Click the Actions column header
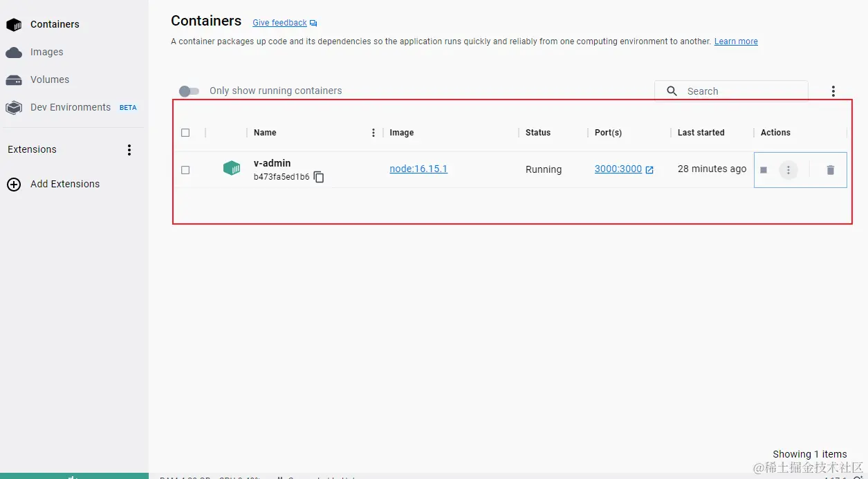Screen dimensions: 868x479 point(775,133)
